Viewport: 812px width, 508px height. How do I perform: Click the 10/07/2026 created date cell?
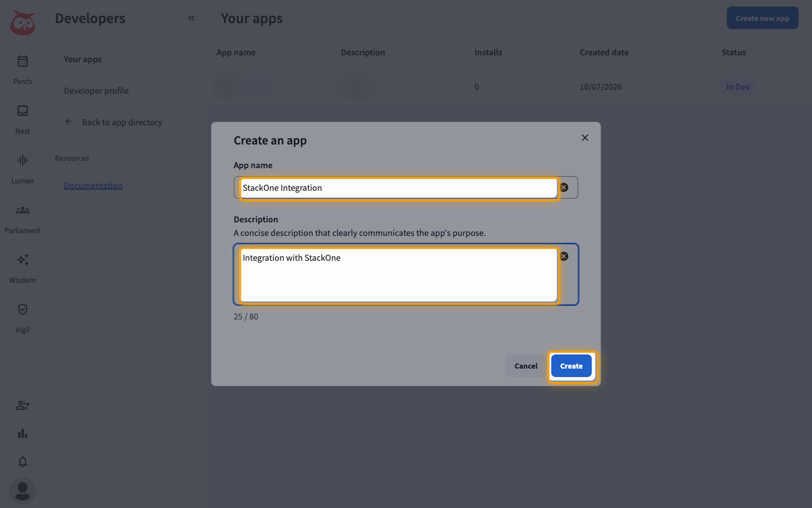(x=601, y=87)
